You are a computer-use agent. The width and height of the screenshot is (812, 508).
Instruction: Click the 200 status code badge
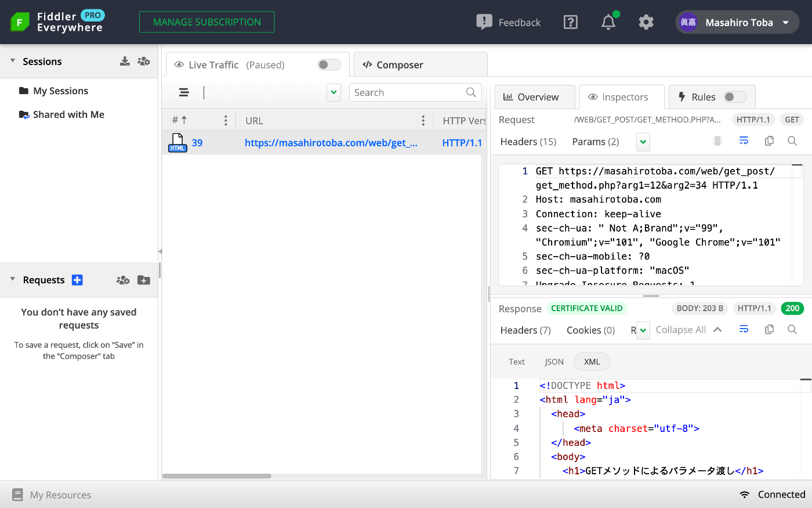point(792,308)
